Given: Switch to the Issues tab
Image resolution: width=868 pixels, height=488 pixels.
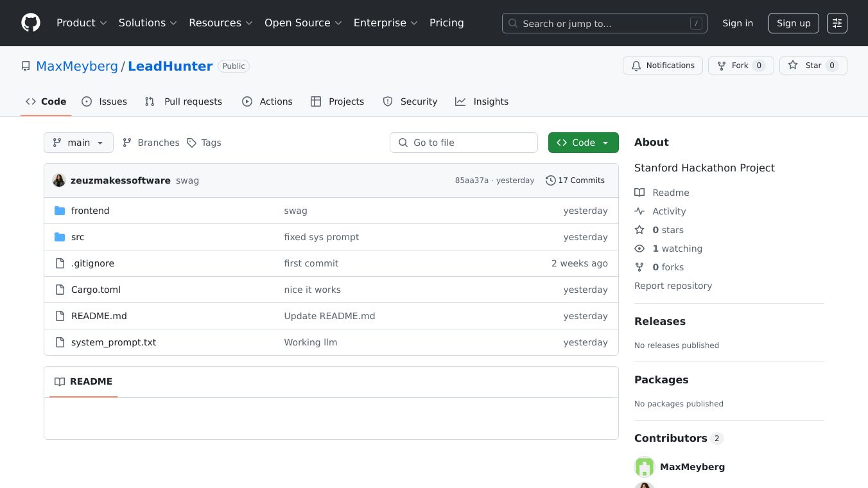Looking at the screenshot, I should [x=105, y=101].
